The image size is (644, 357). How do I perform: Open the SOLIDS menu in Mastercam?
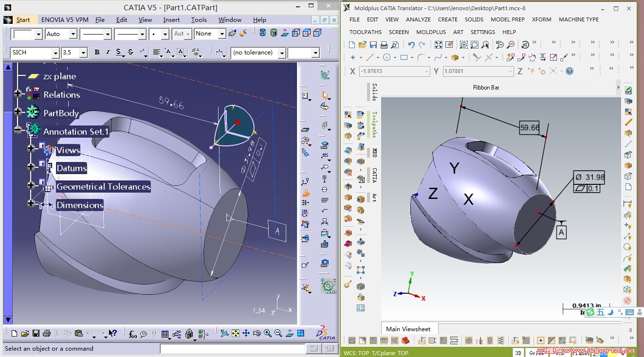pyautogui.click(x=474, y=19)
